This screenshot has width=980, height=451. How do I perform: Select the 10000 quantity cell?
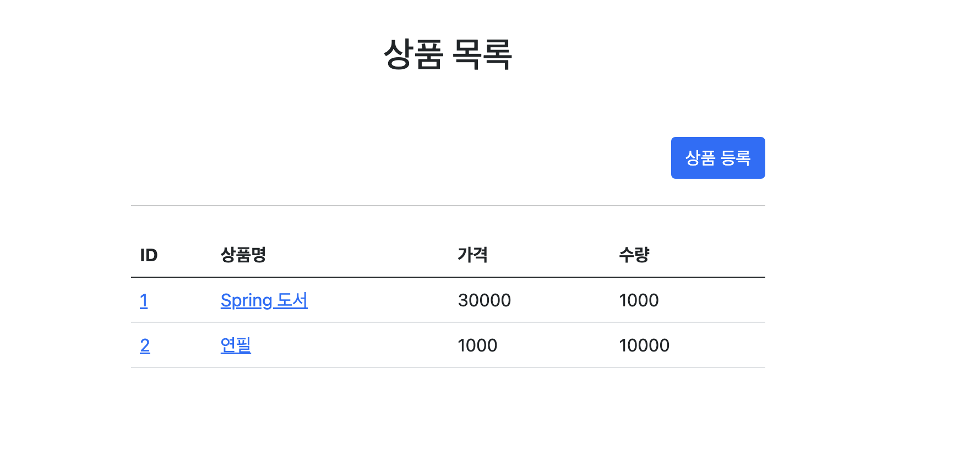click(644, 345)
